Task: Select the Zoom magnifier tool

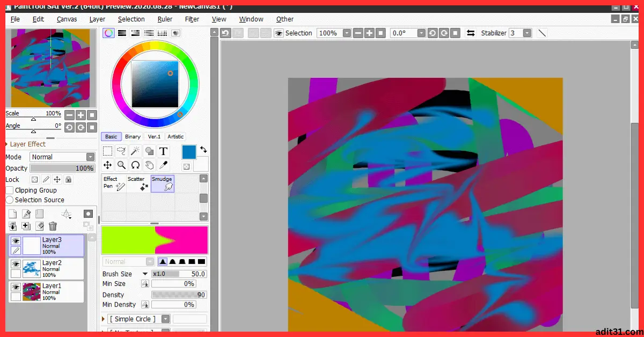Action: 121,165
